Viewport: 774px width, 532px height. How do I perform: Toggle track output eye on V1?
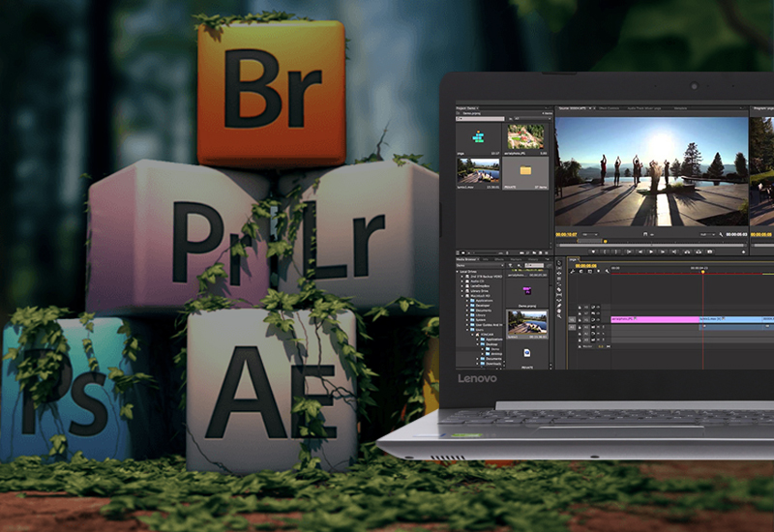click(x=598, y=320)
